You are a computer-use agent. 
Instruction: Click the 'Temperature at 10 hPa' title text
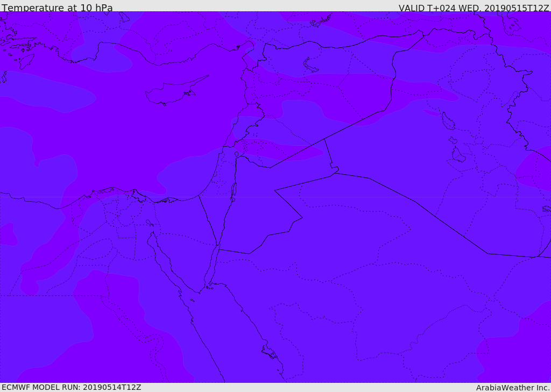pos(57,8)
